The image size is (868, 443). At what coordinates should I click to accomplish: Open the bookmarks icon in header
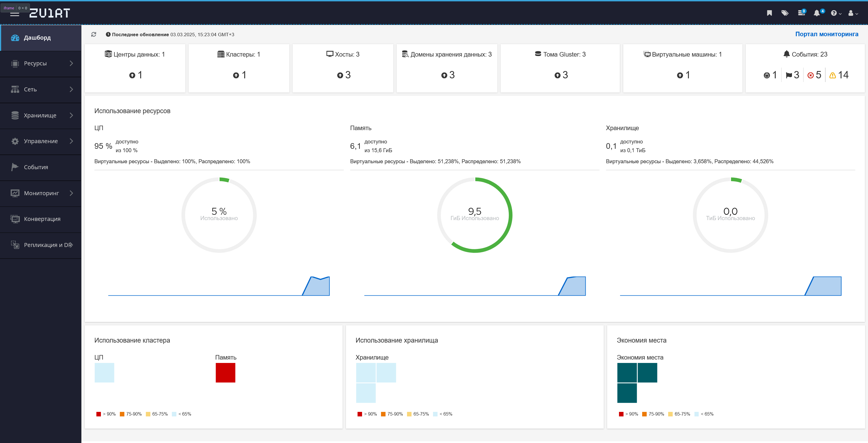[x=769, y=13]
